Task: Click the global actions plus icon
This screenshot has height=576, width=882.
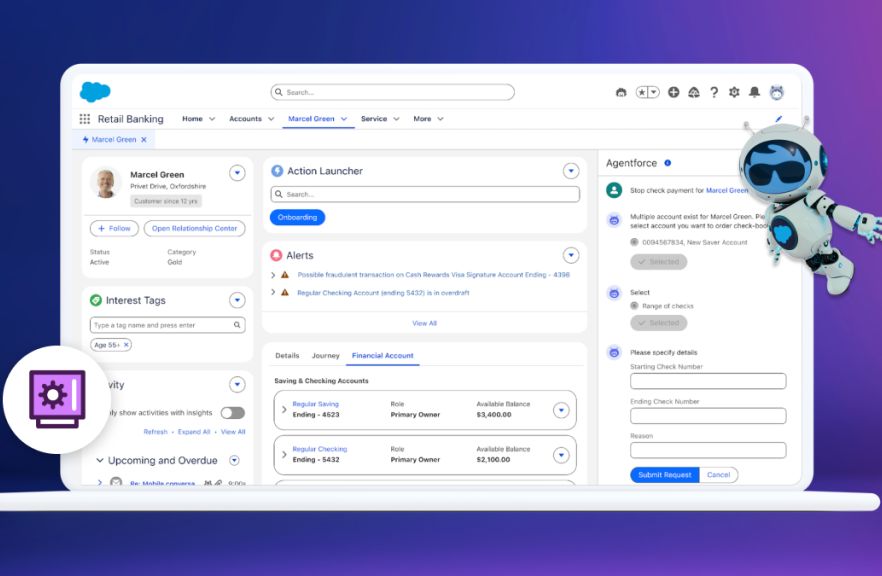Action: coord(673,92)
